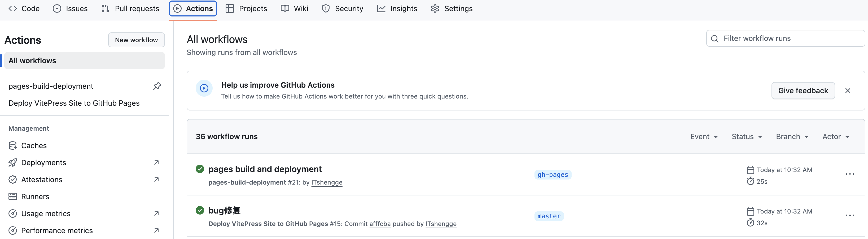Dismiss the Help us improve banner
868x239 pixels.
coord(848,91)
